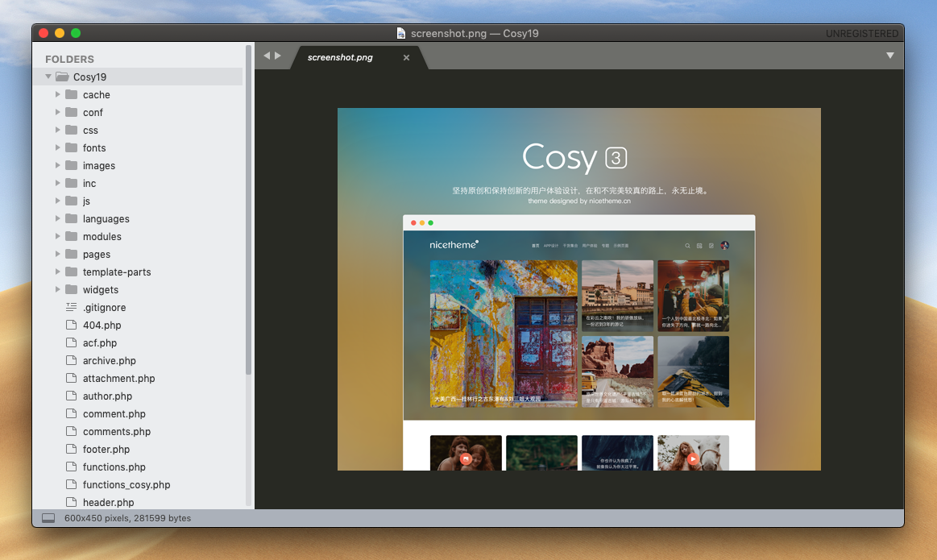Click the fonts folder icon
This screenshot has height=560, width=937.
pyautogui.click(x=72, y=147)
